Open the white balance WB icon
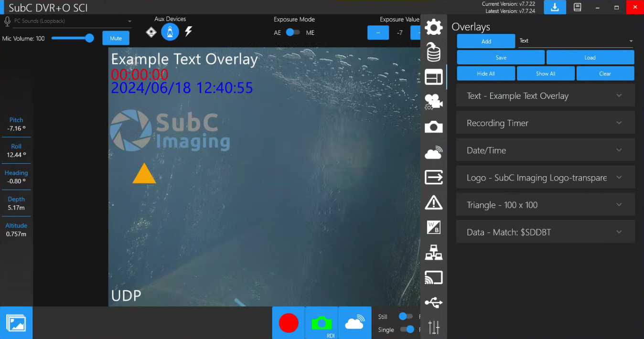 (x=433, y=227)
